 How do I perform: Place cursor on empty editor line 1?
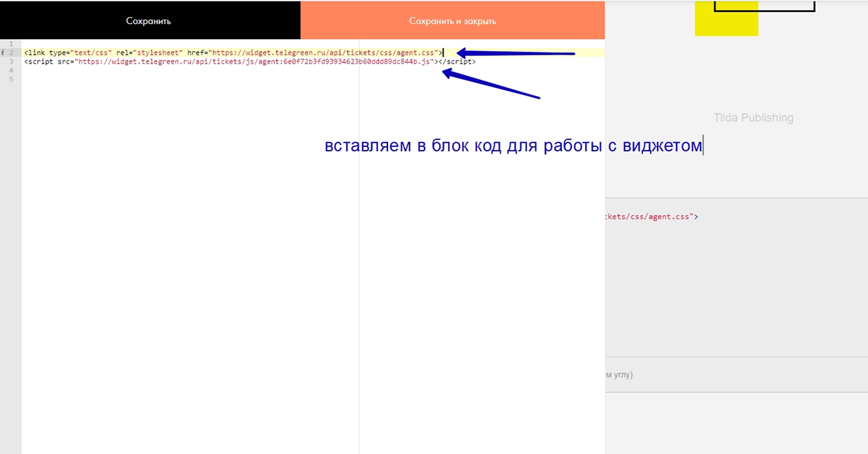coord(189,44)
